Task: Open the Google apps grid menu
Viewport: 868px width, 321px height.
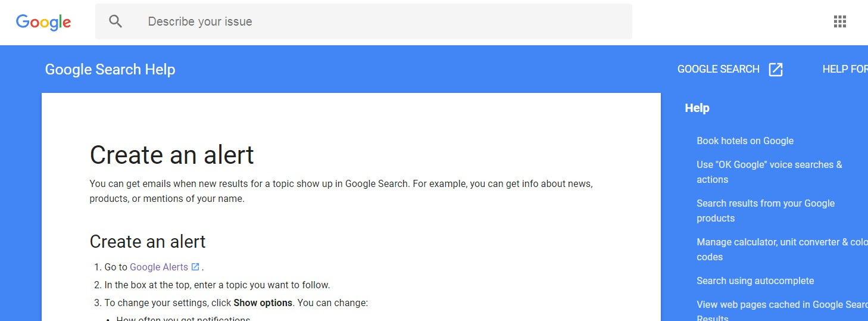Action: (x=839, y=22)
